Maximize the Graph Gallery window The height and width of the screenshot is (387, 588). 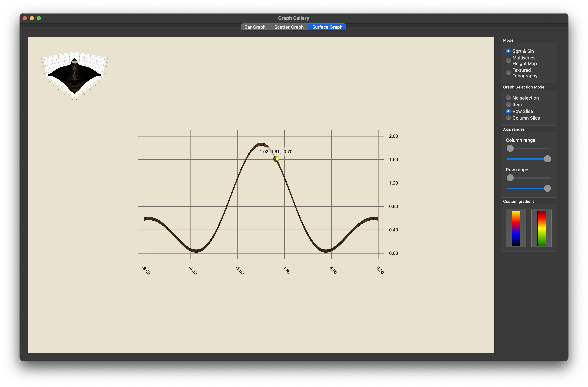pos(39,18)
